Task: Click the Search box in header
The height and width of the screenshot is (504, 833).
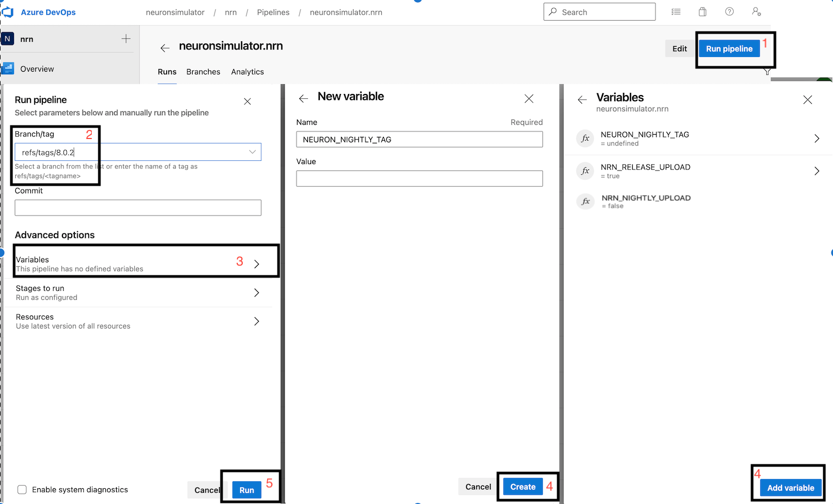Action: [x=599, y=12]
